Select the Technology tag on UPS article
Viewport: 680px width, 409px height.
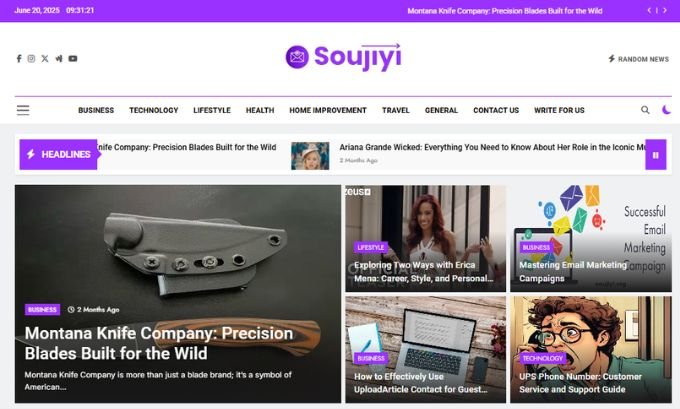tap(543, 358)
